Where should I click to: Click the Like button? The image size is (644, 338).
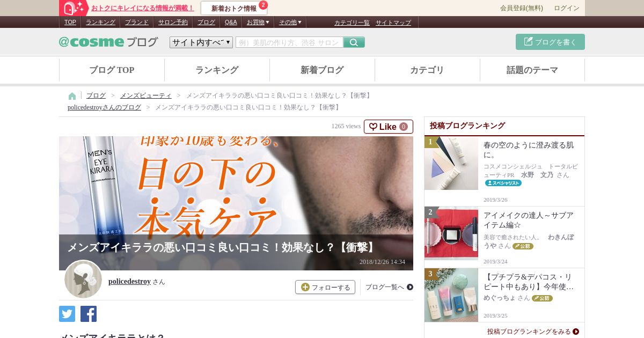(389, 127)
